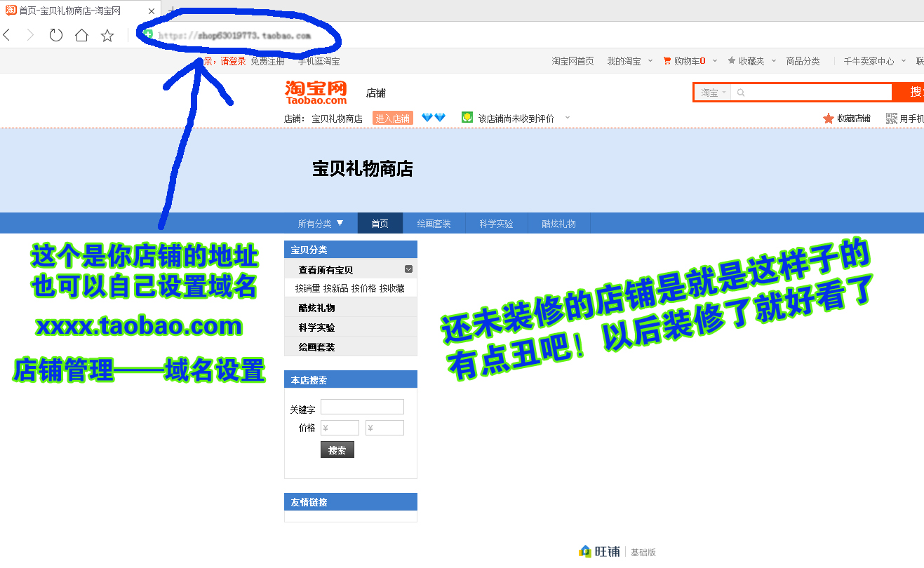Switch to the 科学实验 navigation tab
924x568 pixels.
(x=496, y=222)
